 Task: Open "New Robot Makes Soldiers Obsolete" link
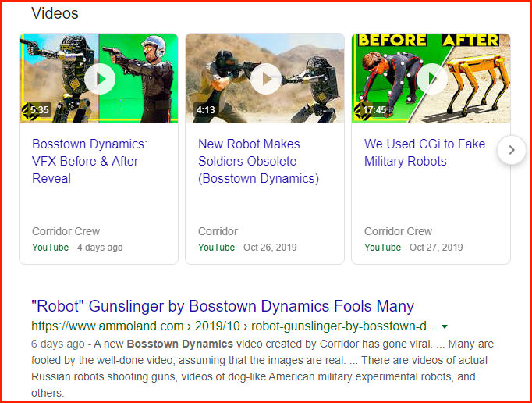(x=258, y=161)
